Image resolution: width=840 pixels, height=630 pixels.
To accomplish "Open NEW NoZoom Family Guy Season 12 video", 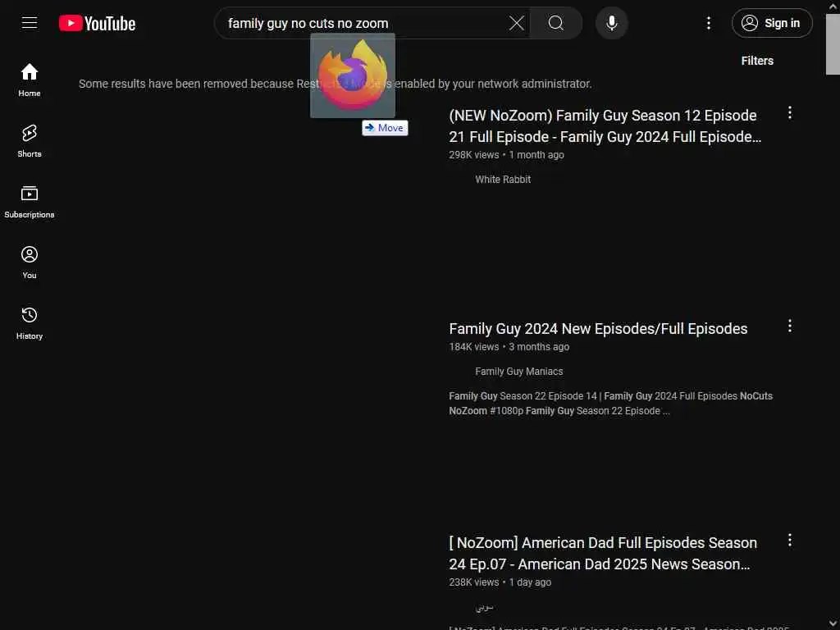I will click(605, 126).
